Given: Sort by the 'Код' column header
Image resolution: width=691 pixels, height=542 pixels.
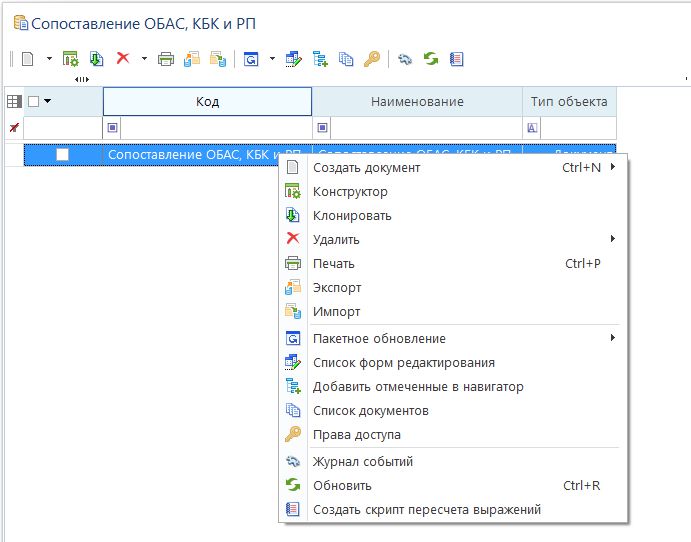Looking at the screenshot, I should (x=207, y=101).
